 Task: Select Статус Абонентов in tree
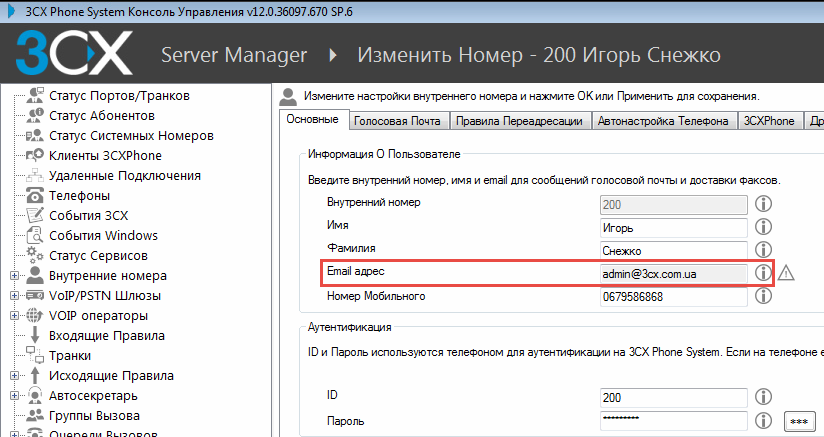(102, 116)
